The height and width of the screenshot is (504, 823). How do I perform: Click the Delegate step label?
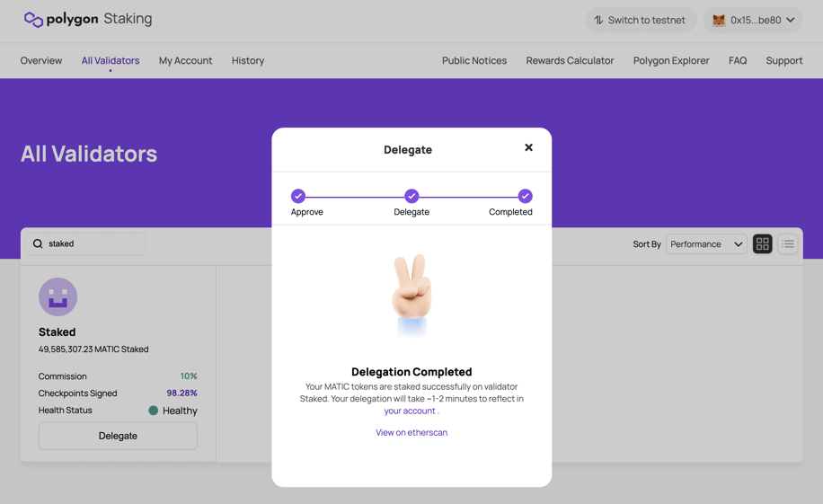click(x=411, y=212)
